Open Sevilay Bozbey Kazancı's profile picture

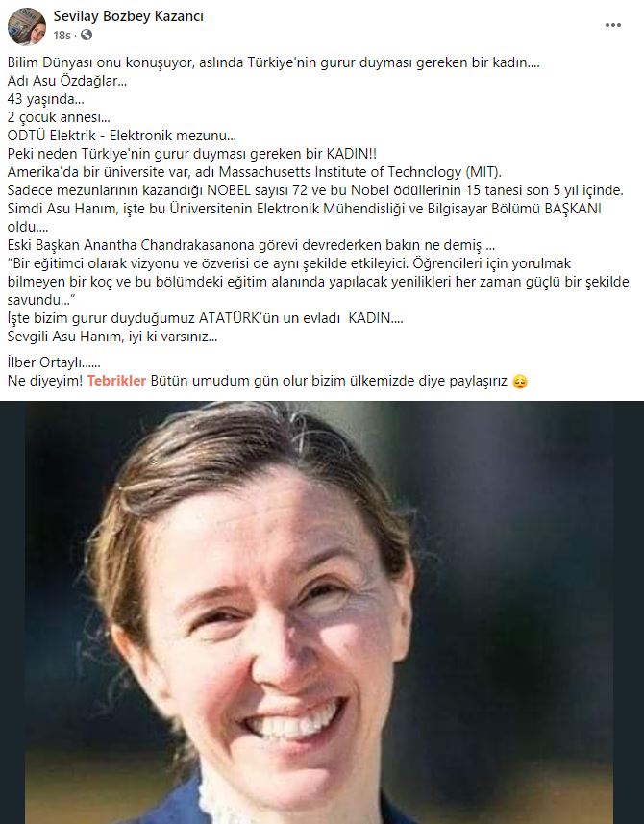pos(27,26)
